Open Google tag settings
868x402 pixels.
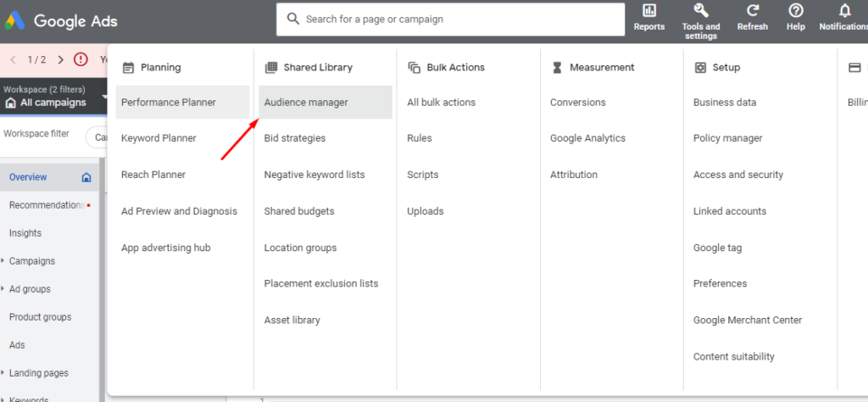(717, 248)
